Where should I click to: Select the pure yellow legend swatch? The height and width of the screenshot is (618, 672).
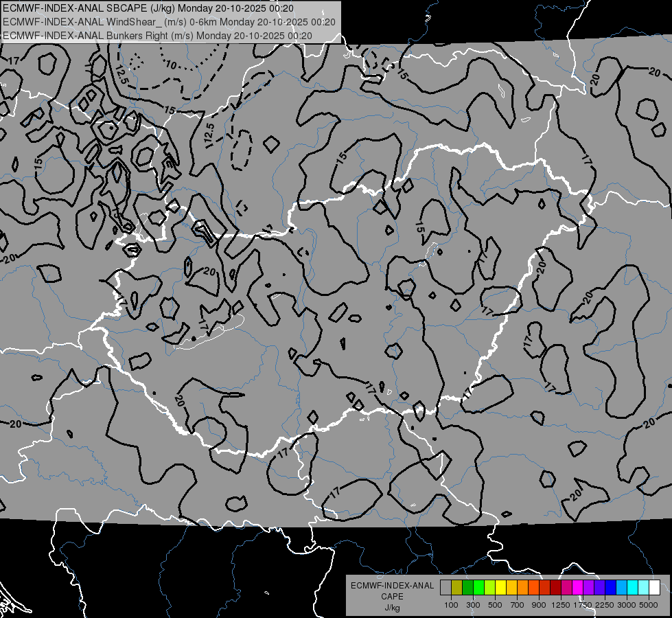[500, 588]
